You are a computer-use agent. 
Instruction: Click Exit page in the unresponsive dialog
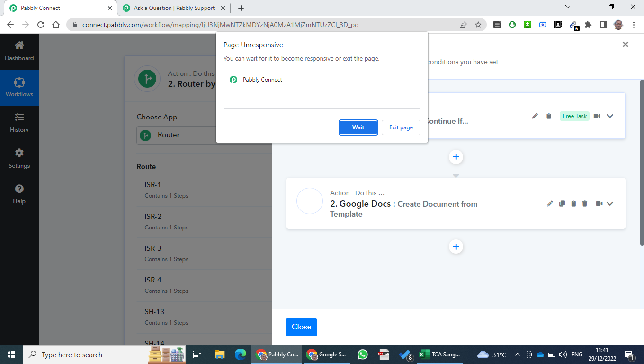[401, 127]
